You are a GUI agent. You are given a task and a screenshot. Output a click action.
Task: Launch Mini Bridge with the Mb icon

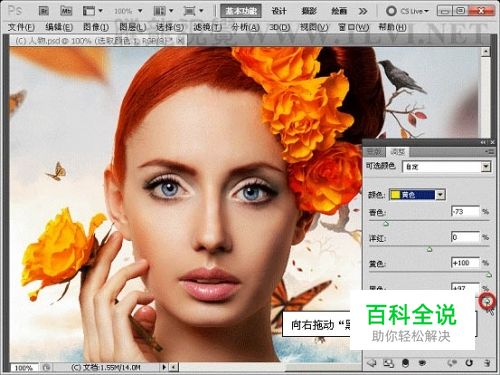tap(66, 11)
